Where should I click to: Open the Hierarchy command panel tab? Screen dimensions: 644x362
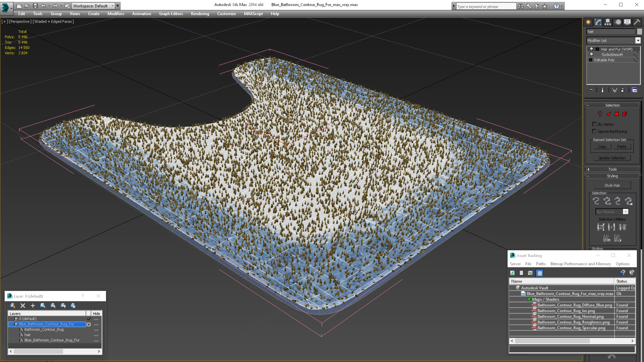point(608,22)
